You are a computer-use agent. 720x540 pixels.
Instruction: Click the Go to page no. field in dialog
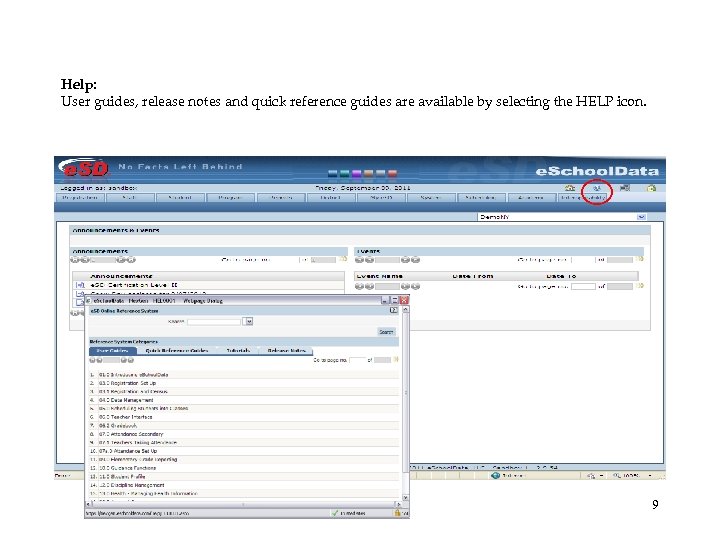click(357, 360)
